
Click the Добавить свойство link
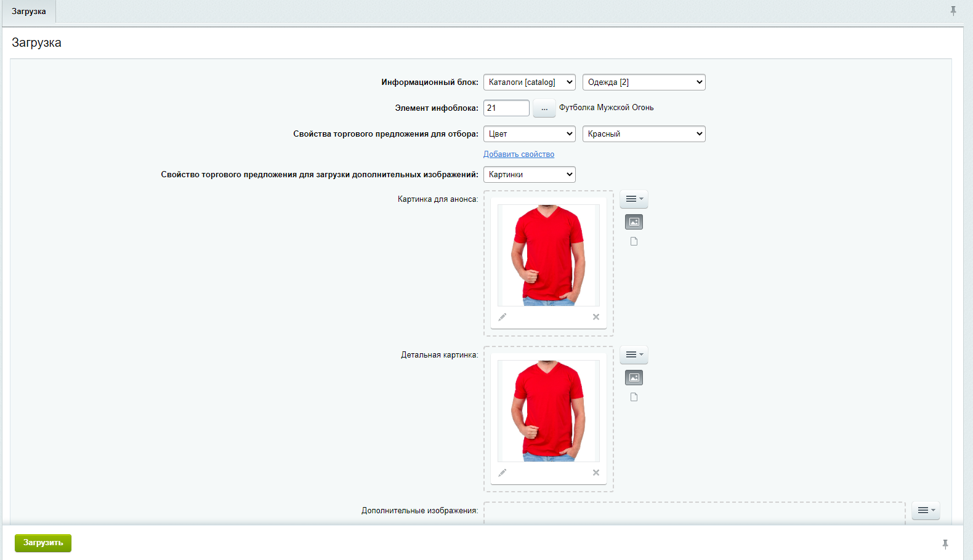[x=519, y=154]
